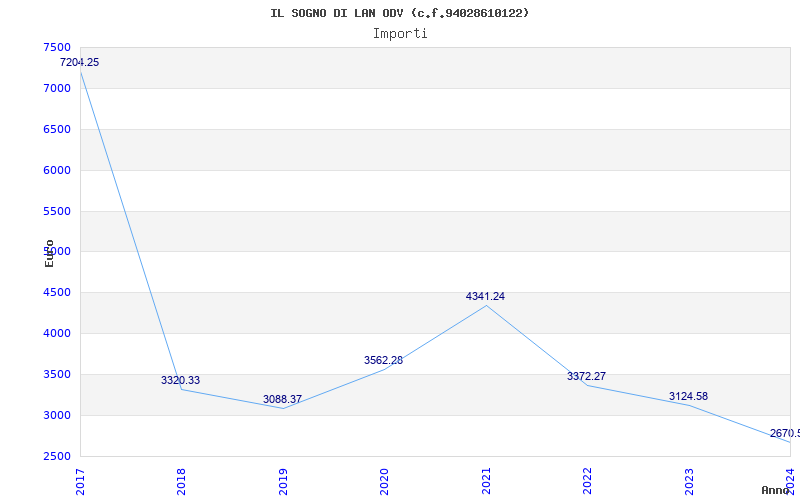The width and height of the screenshot is (800, 500).
Task: Click the 3500 y-axis value
Action: [x=57, y=374]
